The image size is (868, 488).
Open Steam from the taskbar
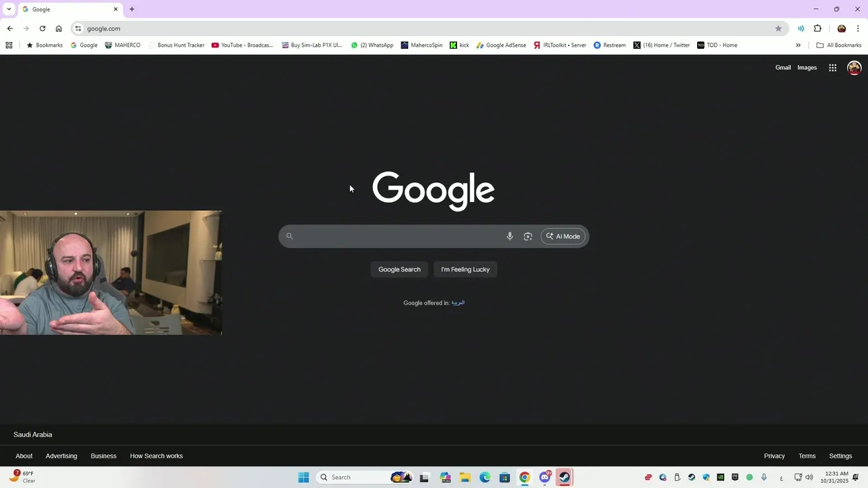[564, 477]
